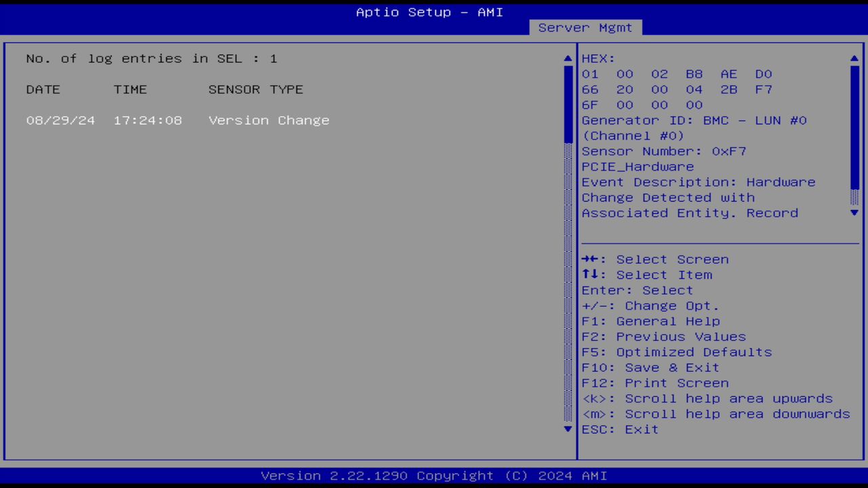Click the DATE column header
This screenshot has width=868, height=488.
(x=43, y=89)
